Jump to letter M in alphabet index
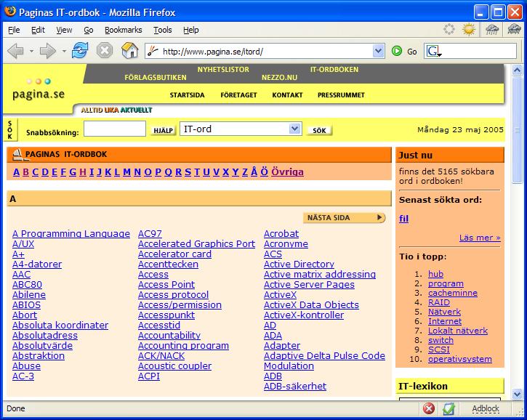The width and height of the screenshot is (527, 420). click(x=126, y=172)
